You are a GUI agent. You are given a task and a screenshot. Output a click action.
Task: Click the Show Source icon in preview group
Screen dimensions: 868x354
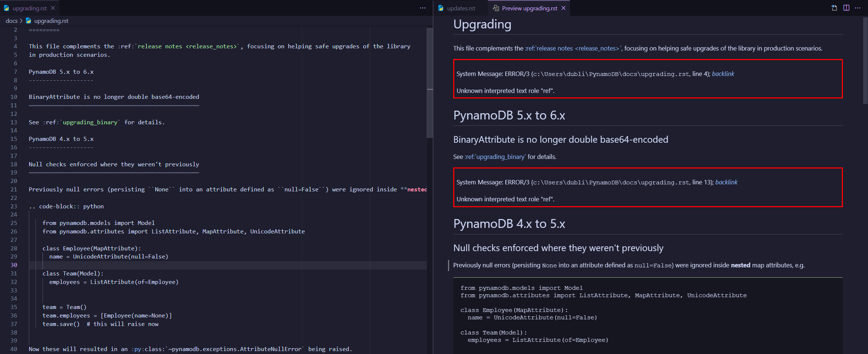pos(834,8)
